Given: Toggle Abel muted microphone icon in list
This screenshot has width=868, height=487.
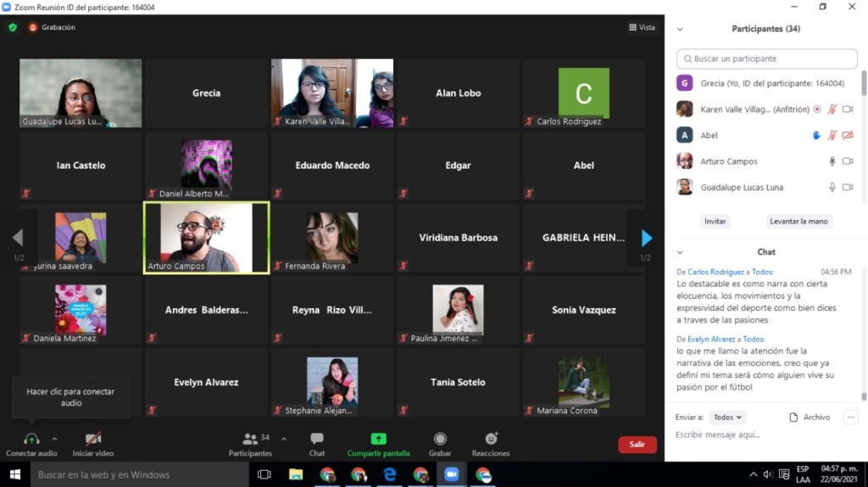Looking at the screenshot, I should point(832,136).
